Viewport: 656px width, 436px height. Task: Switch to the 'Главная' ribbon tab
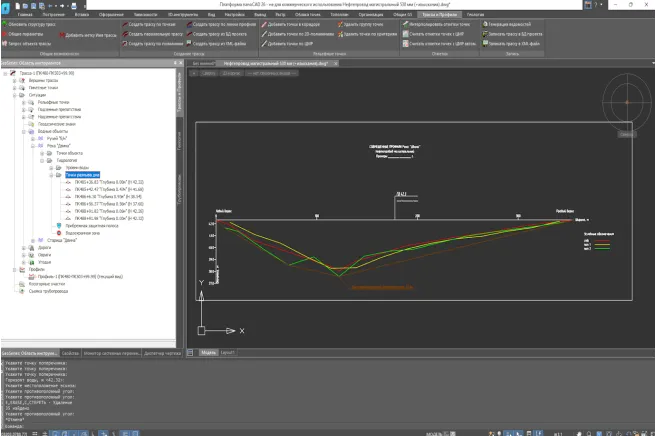(x=24, y=16)
